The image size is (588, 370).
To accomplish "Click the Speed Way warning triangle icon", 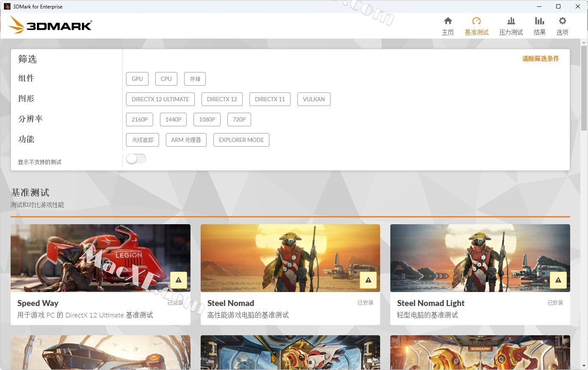I will 179,280.
